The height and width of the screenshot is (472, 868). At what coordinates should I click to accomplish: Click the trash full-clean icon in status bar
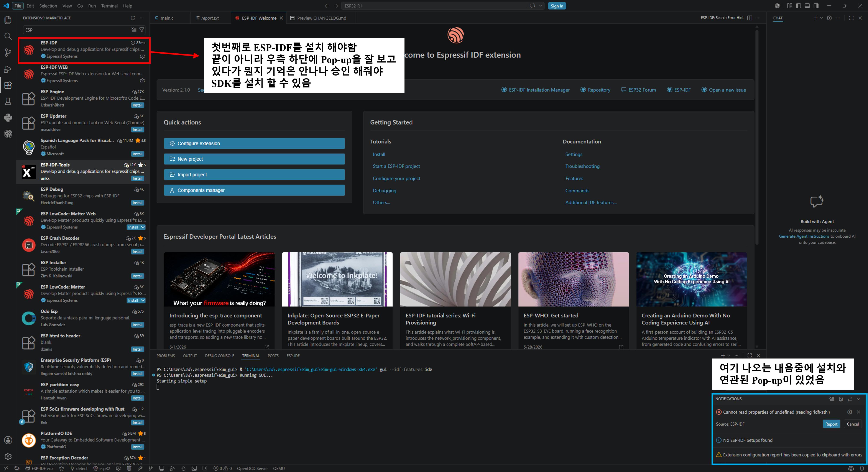pos(129,468)
